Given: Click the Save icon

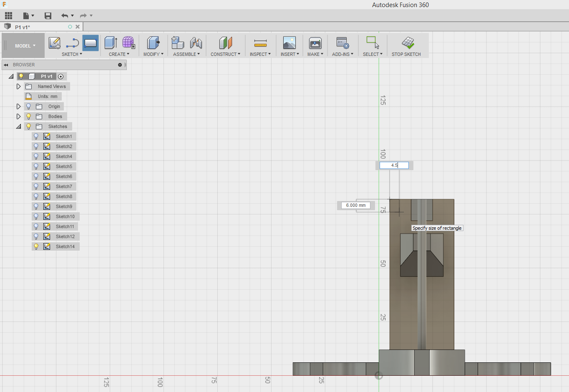Looking at the screenshot, I should pyautogui.click(x=48, y=16).
